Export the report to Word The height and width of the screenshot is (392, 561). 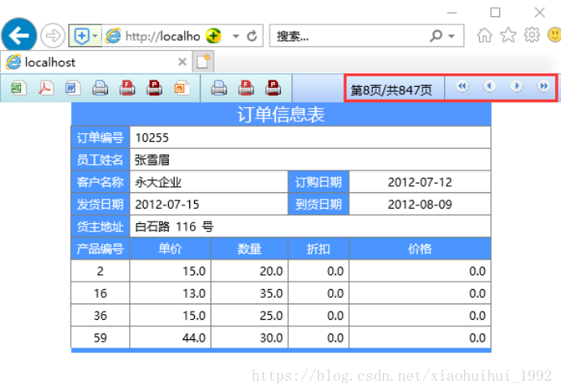72,88
